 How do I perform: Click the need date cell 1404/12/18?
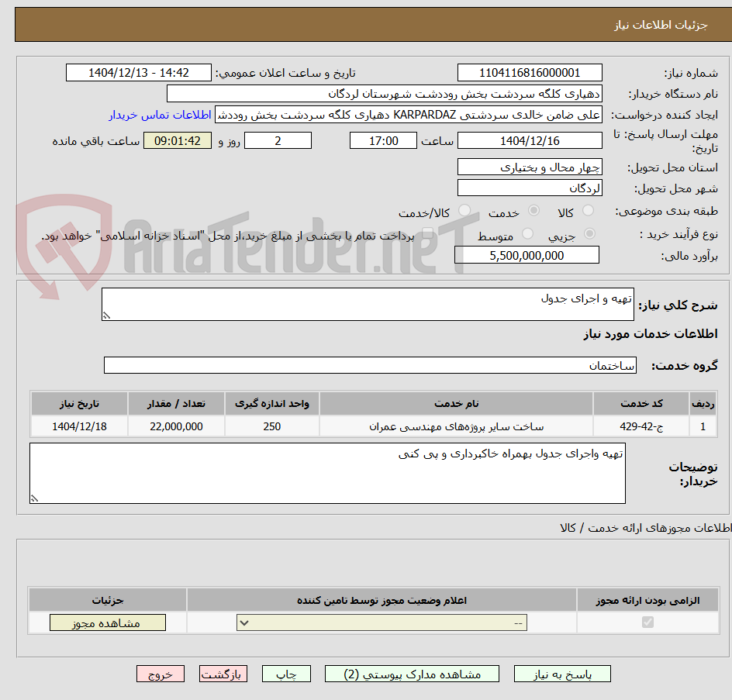(x=79, y=426)
